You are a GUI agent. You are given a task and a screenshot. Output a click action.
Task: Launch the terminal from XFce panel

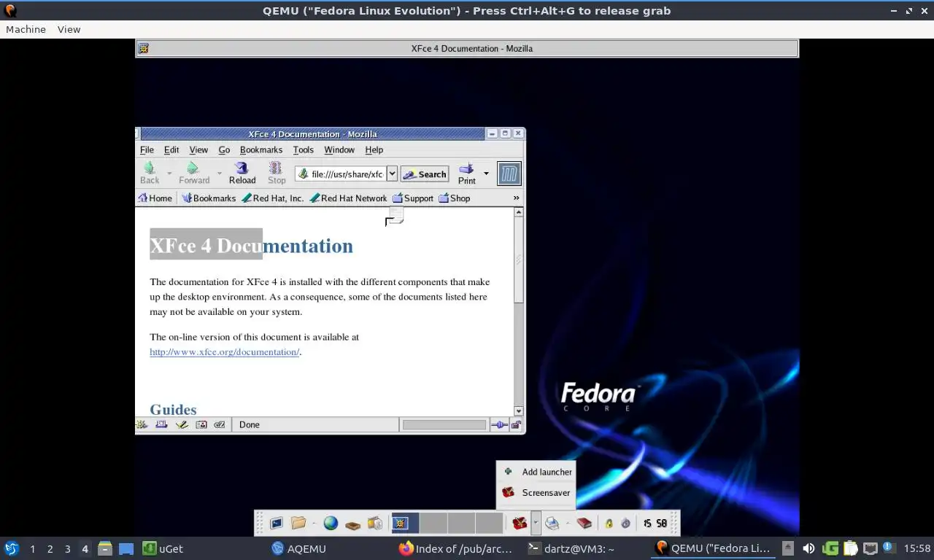[x=277, y=523]
